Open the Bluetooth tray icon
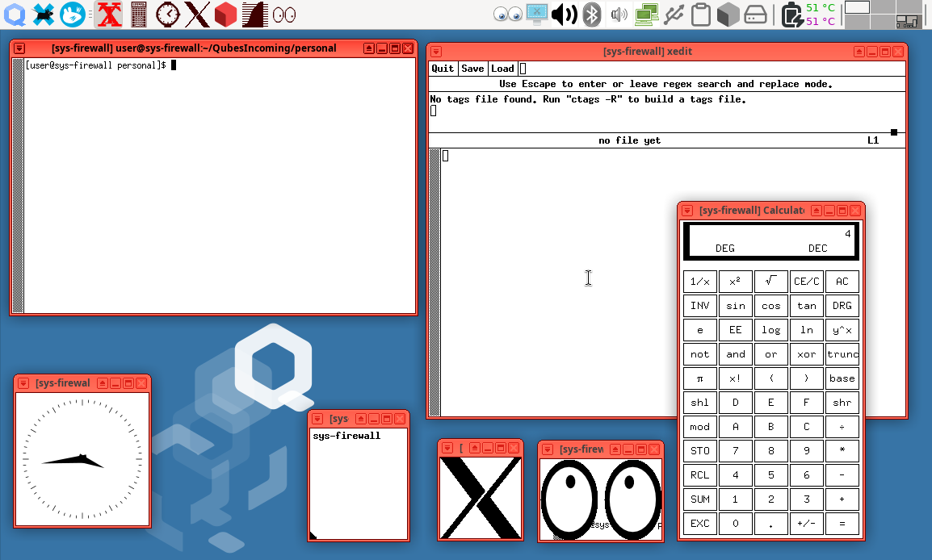This screenshot has height=560, width=932. pyautogui.click(x=591, y=15)
